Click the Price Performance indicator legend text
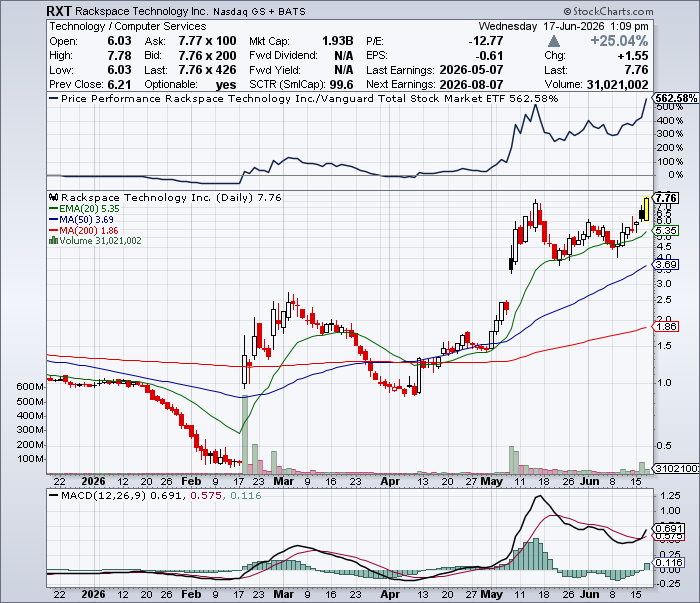Viewport: 700px width, 603px height. coord(309,99)
